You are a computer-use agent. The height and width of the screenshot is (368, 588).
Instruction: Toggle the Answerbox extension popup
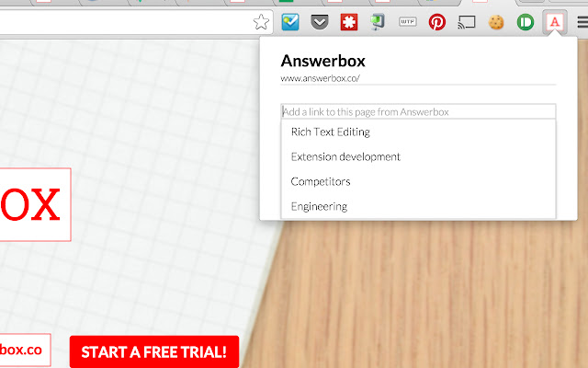(555, 22)
